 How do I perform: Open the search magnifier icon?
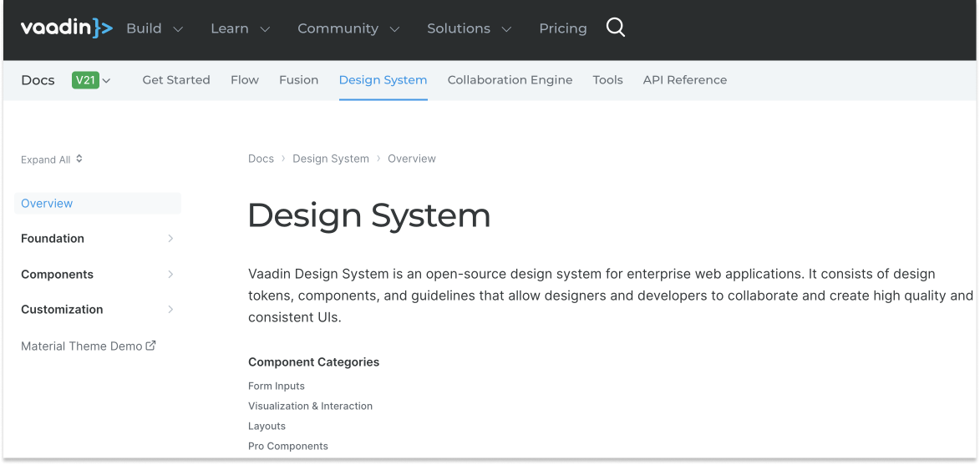[x=616, y=28]
